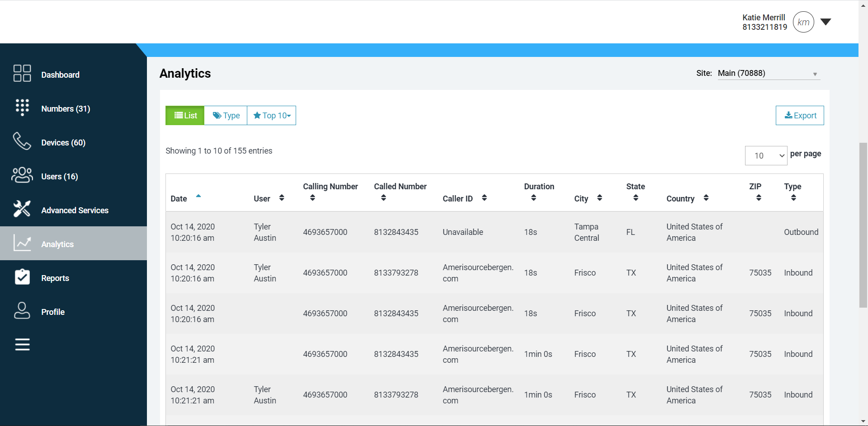The width and height of the screenshot is (868, 426).
Task: Click the 'Showing 1 to 10 of 155 entries' text
Action: coord(219,151)
